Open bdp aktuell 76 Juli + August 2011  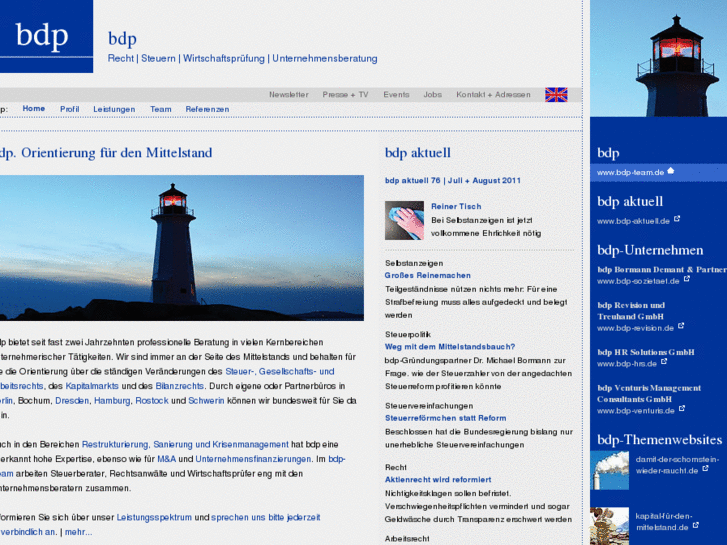453,180
